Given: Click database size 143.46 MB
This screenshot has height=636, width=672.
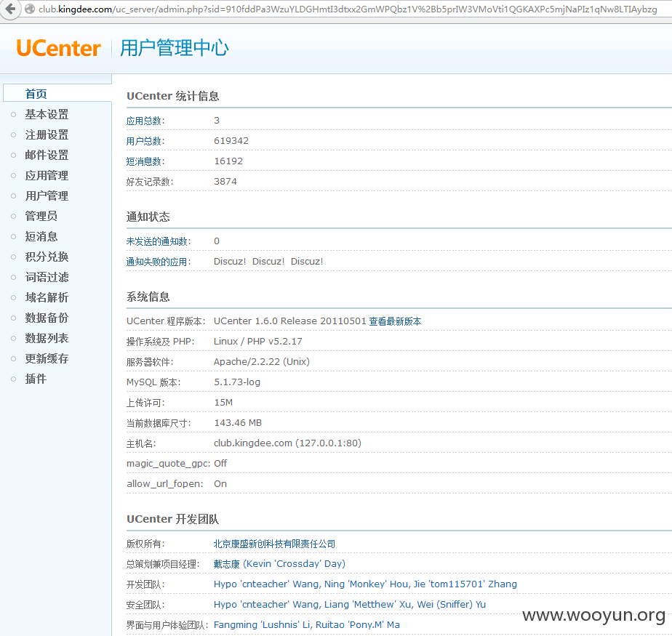Looking at the screenshot, I should tap(238, 423).
